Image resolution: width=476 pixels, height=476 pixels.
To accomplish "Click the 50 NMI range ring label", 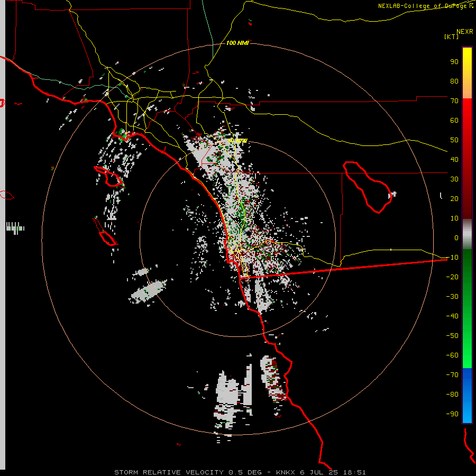I will [x=237, y=141].
